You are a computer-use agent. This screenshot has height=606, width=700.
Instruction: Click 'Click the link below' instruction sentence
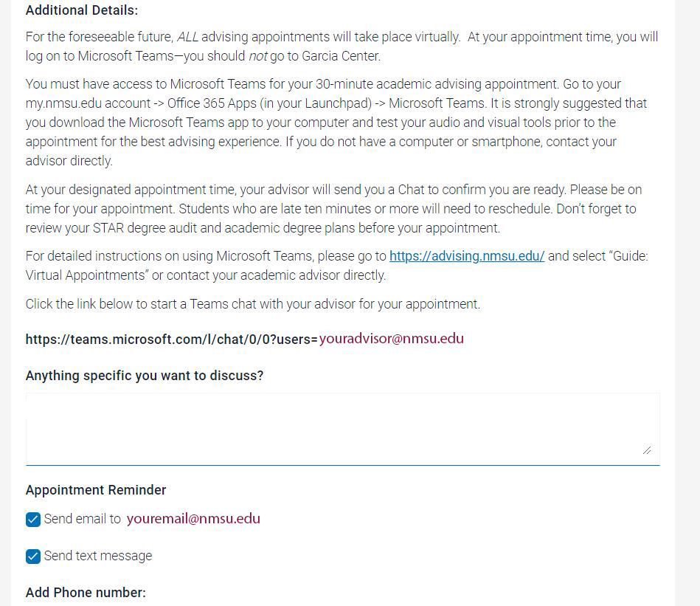coord(253,304)
